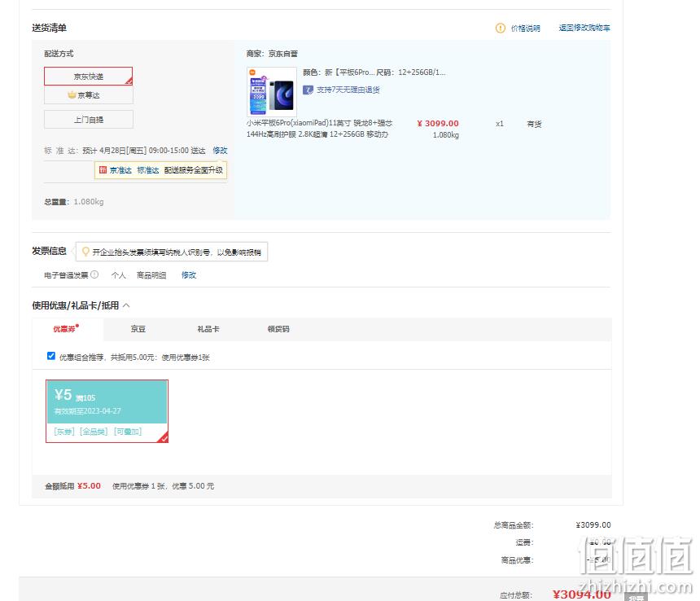
Task: Select 京尊达 delivery method
Action: click(x=89, y=95)
